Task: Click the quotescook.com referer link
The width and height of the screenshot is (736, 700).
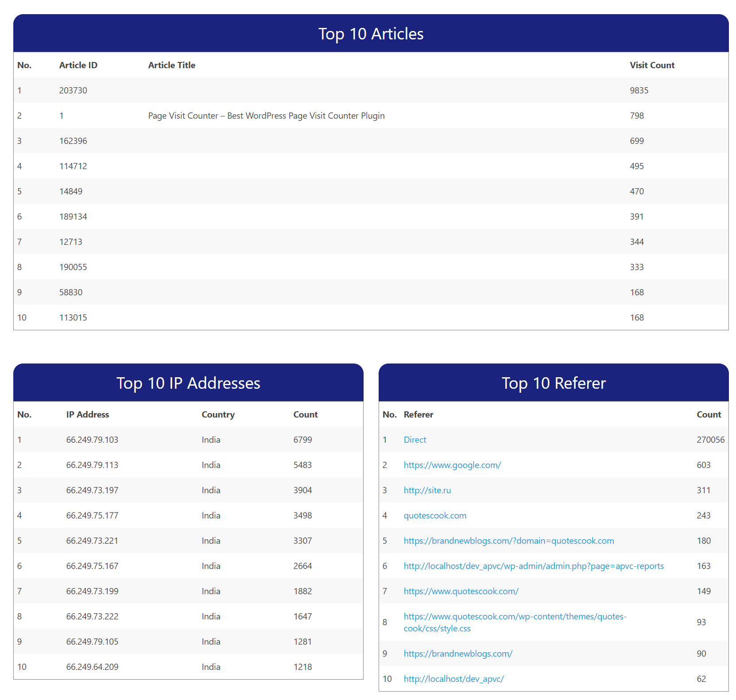Action: pos(434,515)
